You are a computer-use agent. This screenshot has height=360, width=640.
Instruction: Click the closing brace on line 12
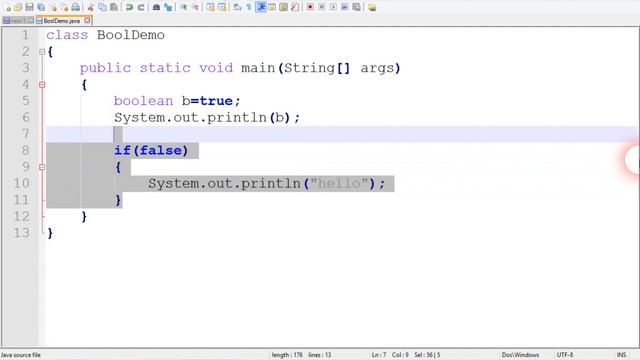click(84, 216)
